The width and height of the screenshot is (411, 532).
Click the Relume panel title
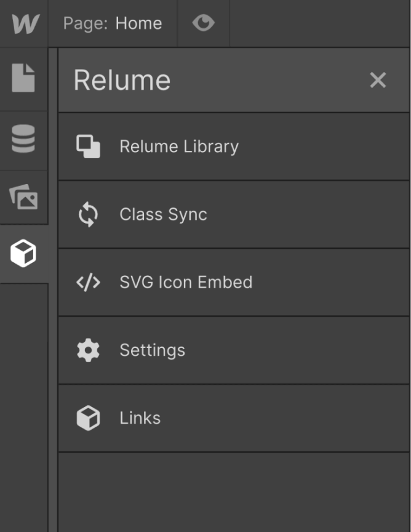(121, 79)
